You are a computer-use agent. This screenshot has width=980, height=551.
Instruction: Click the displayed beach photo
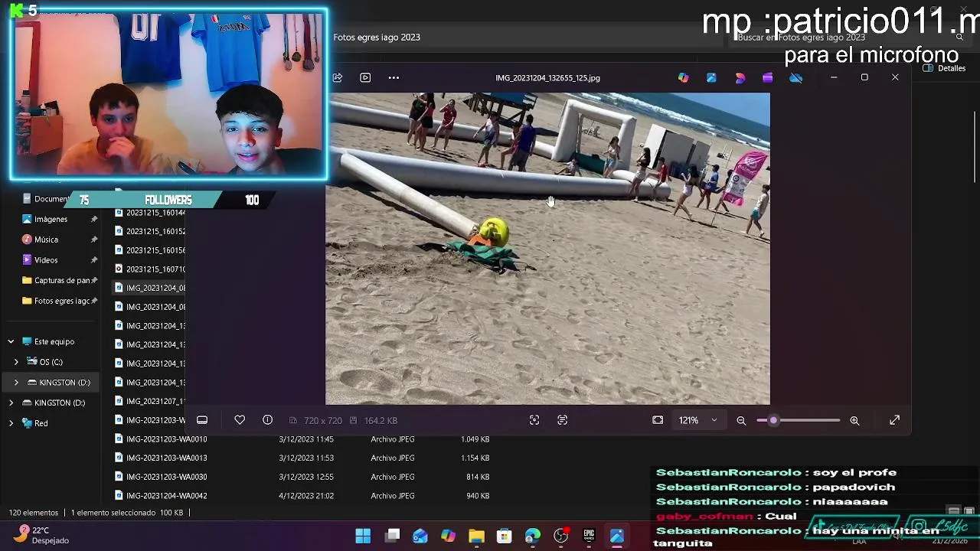point(547,249)
